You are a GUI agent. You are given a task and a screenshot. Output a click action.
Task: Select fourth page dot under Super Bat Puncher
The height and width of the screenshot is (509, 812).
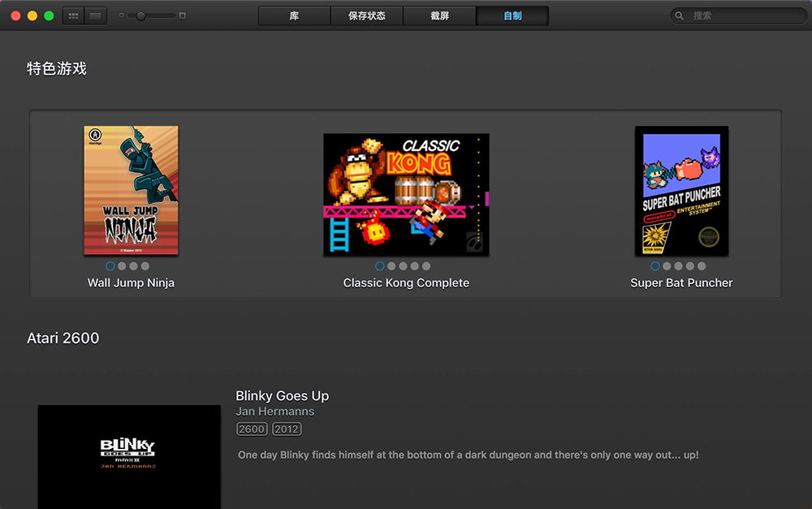(x=689, y=266)
